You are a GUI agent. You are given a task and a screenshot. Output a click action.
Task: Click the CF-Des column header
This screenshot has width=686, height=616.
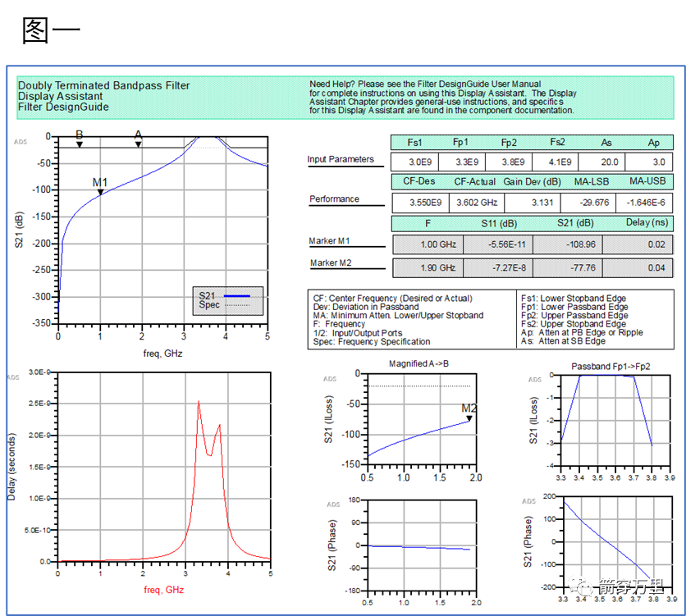pyautogui.click(x=419, y=181)
